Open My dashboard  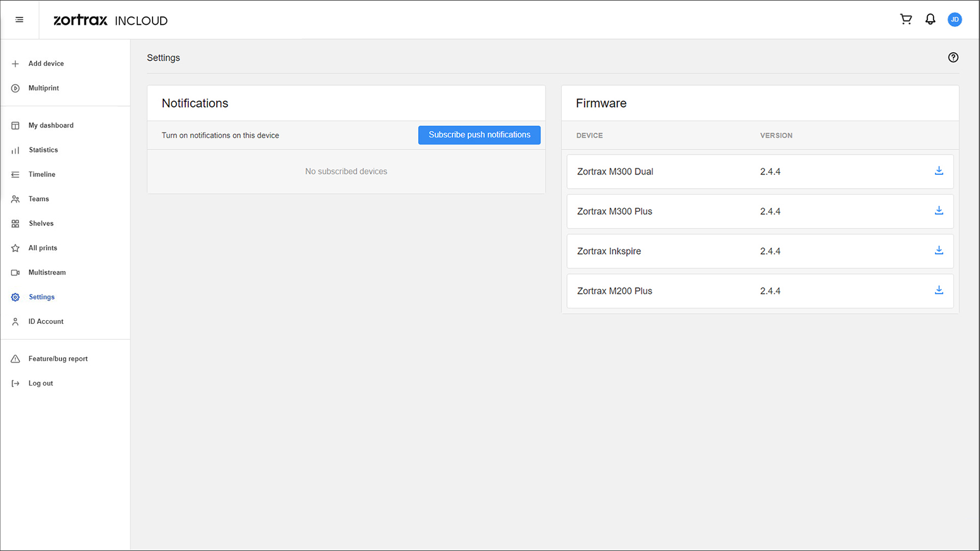(51, 125)
